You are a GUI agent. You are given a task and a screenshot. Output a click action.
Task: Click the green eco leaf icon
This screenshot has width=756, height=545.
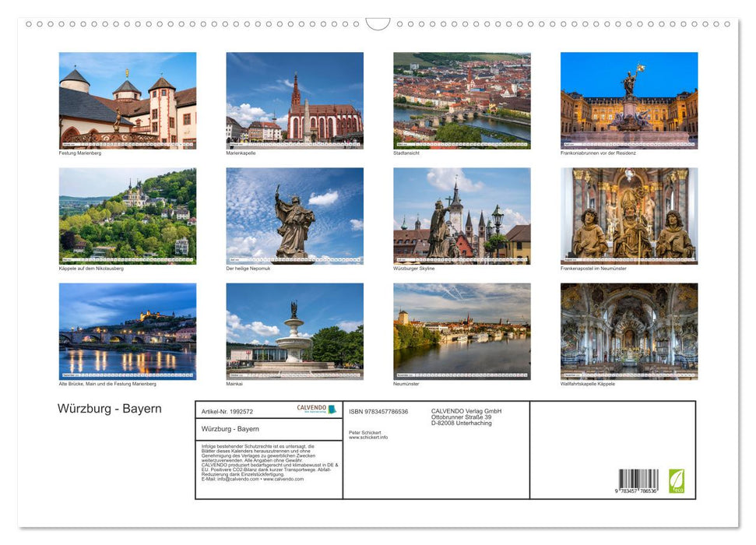677,480
